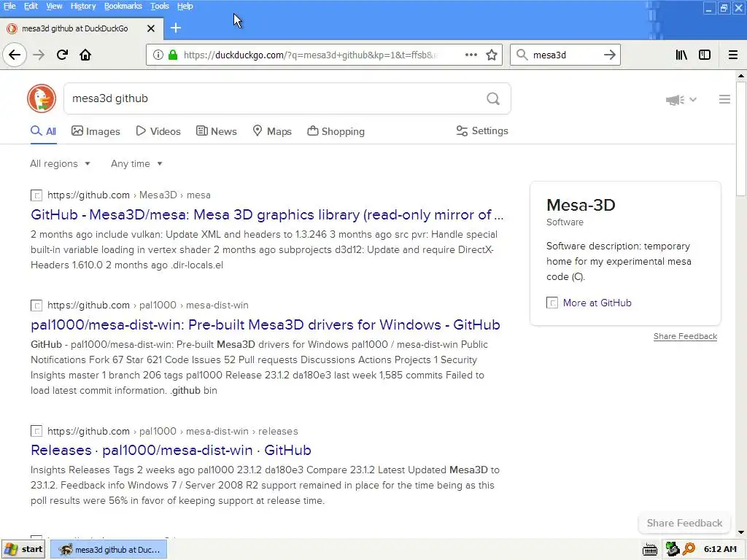Screen dimensions: 747x560
Task: Select the mesa3d github taskbar item
Action: 109,550
